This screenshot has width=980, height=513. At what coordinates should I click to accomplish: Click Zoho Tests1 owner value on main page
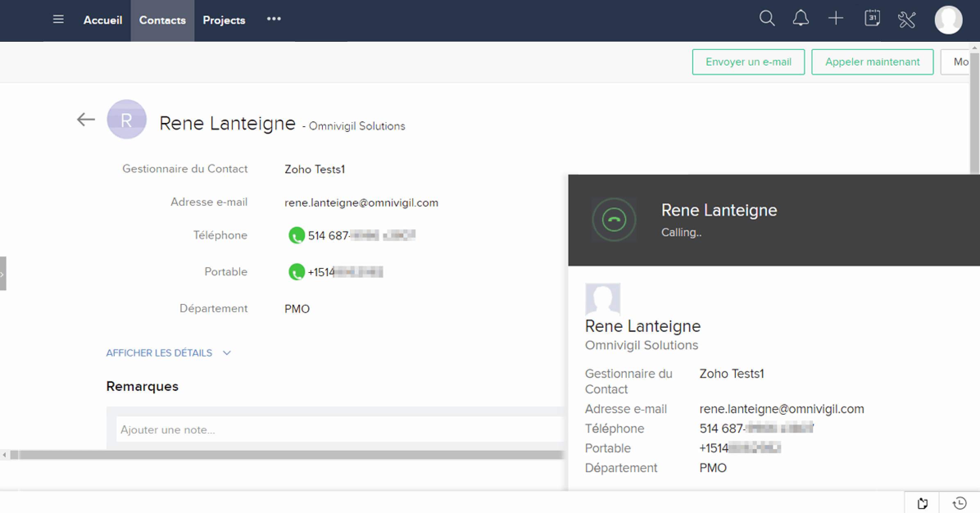315,169
